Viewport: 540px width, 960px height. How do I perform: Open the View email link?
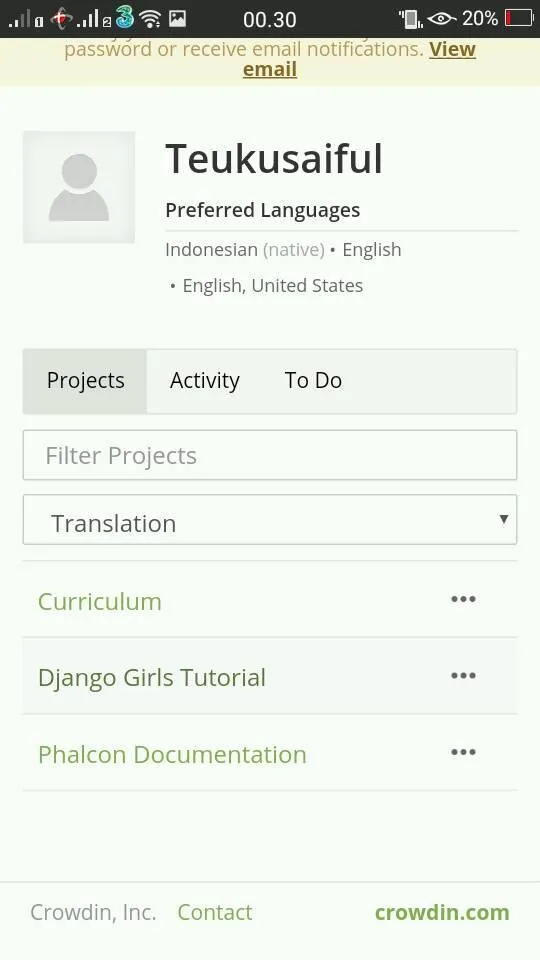pyautogui.click(x=359, y=59)
